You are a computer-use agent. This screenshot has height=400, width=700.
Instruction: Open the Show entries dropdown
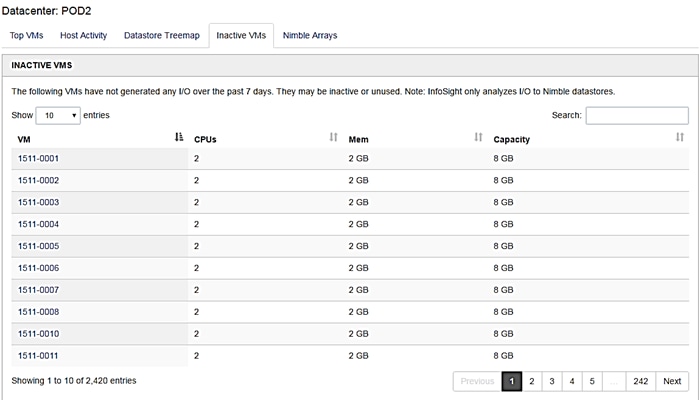pos(58,116)
